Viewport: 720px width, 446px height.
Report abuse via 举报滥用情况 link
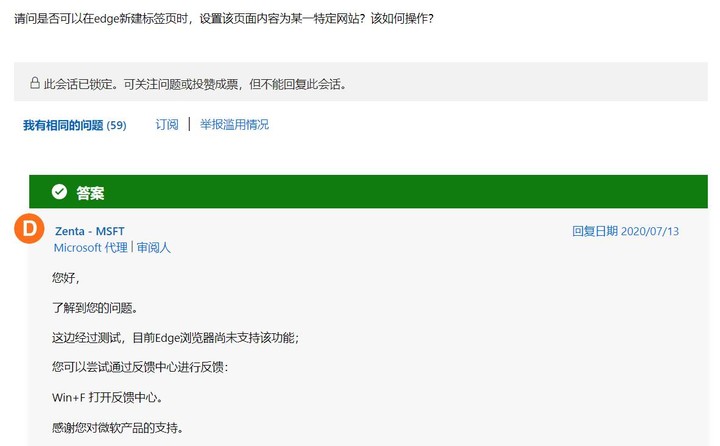pyautogui.click(x=234, y=124)
